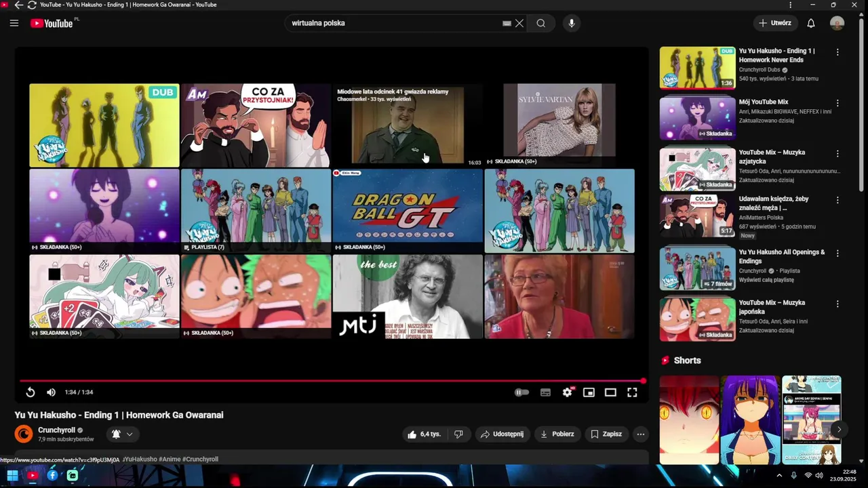Open the taskbar network Wi-Fi icon
The height and width of the screenshot is (488, 868).
click(x=808, y=476)
